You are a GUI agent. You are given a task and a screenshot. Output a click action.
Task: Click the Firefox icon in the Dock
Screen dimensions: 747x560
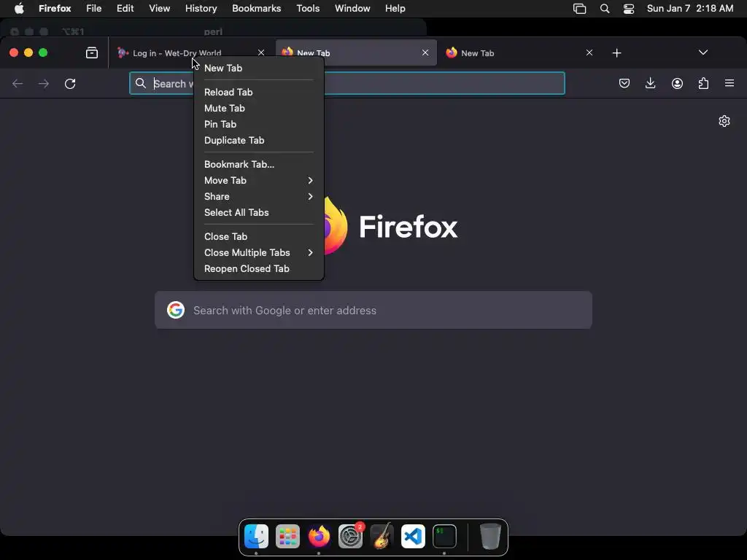(319, 536)
